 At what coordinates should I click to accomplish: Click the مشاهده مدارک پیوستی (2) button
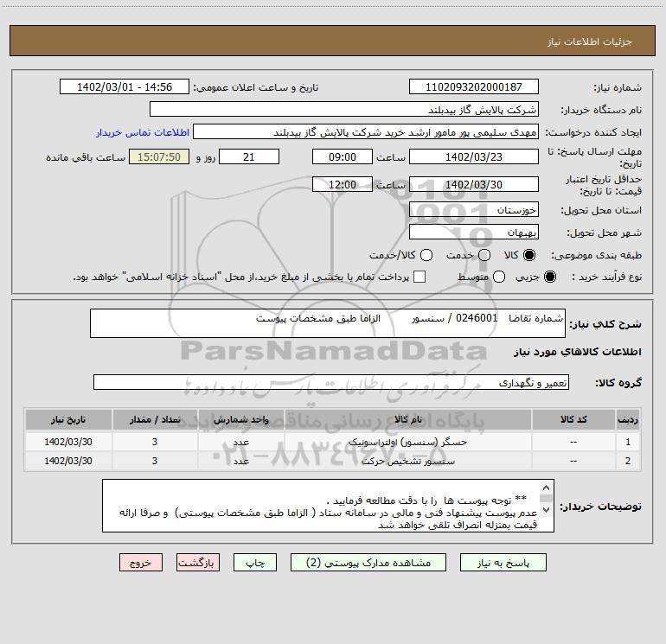pyautogui.click(x=368, y=563)
